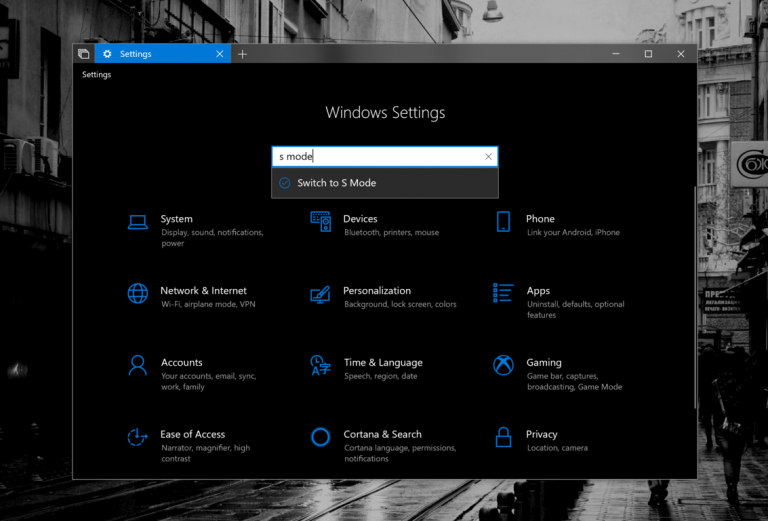Click the gear icon on Settings tab
The image size is (768, 521).
[107, 54]
